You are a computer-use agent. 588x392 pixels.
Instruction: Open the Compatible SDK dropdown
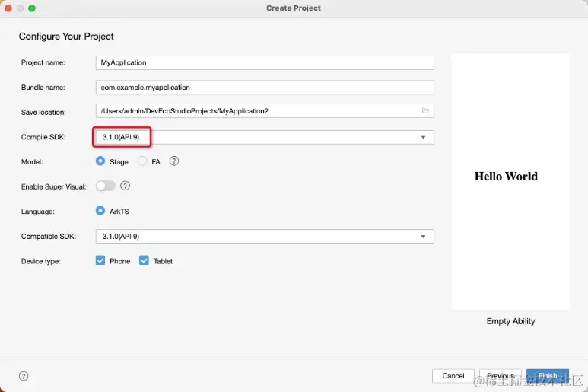[x=265, y=236]
